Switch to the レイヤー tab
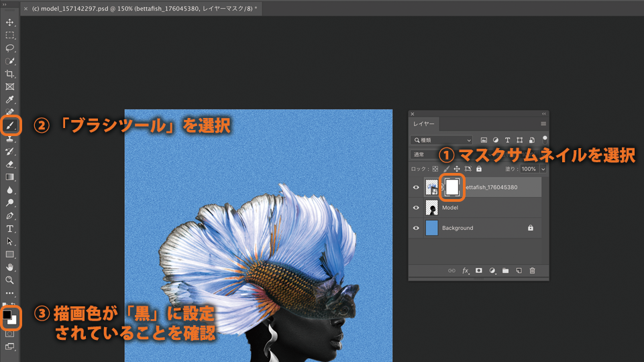The image size is (644, 362). coord(423,123)
